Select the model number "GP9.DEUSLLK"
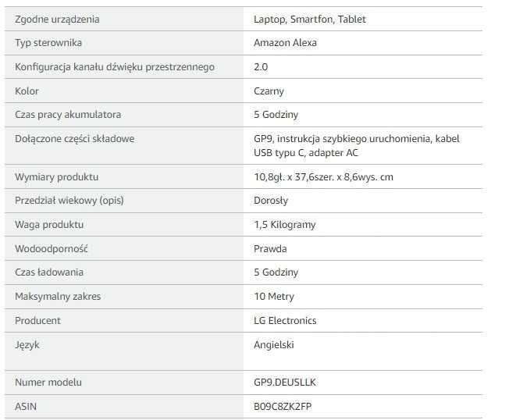The height and width of the screenshot is (420, 516). [285, 383]
